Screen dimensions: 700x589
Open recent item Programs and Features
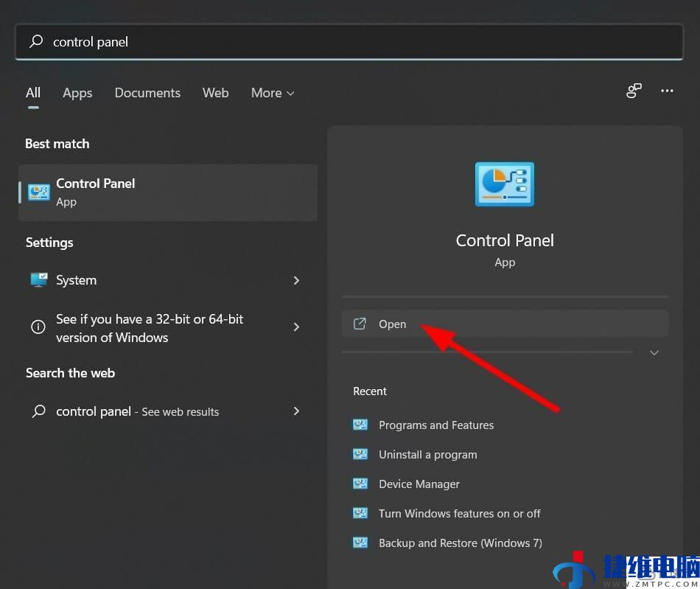(435, 425)
